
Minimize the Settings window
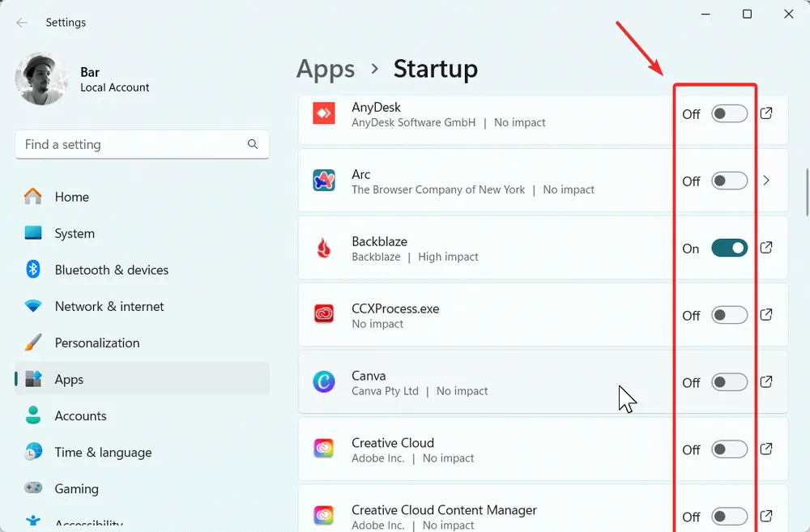point(706,14)
